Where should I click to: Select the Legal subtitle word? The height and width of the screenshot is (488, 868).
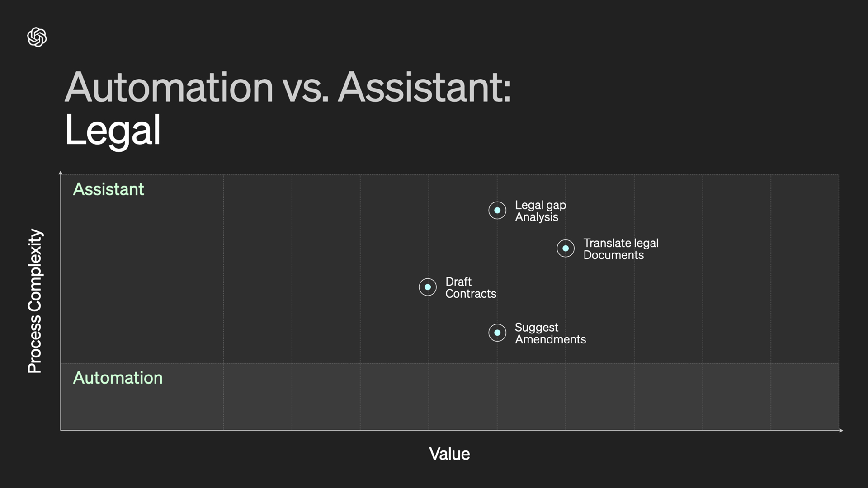(x=113, y=130)
